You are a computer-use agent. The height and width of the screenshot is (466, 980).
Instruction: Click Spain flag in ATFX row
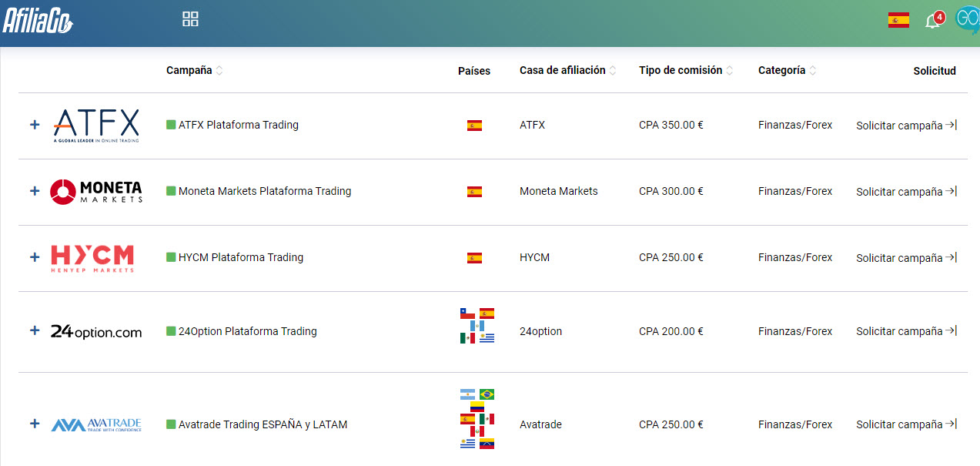pos(474,125)
